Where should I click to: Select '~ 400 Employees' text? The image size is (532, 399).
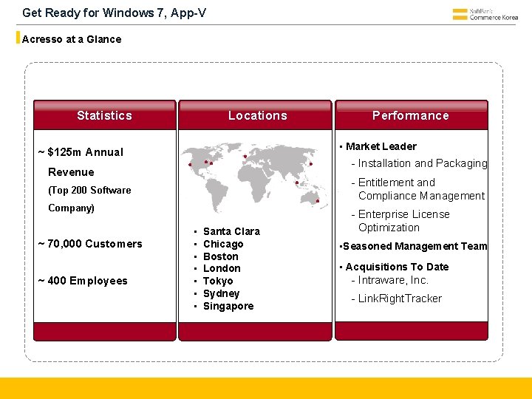pyautogui.click(x=83, y=281)
